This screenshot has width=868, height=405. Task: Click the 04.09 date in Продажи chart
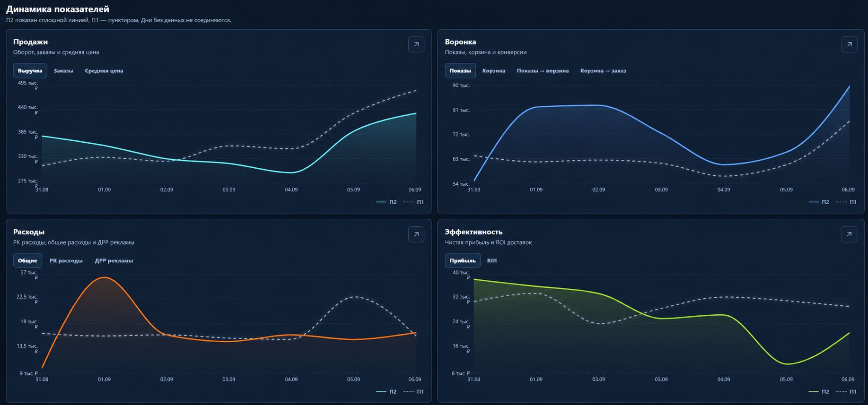click(x=291, y=190)
